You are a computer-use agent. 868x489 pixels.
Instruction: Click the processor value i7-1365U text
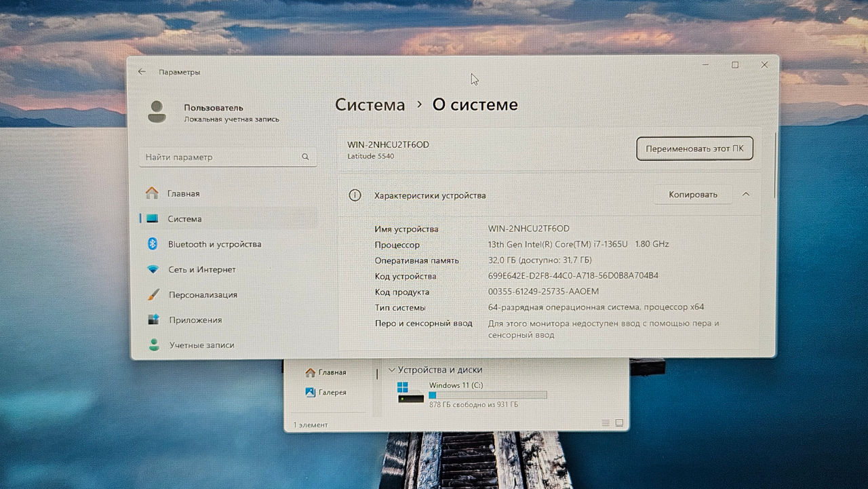pyautogui.click(x=578, y=244)
